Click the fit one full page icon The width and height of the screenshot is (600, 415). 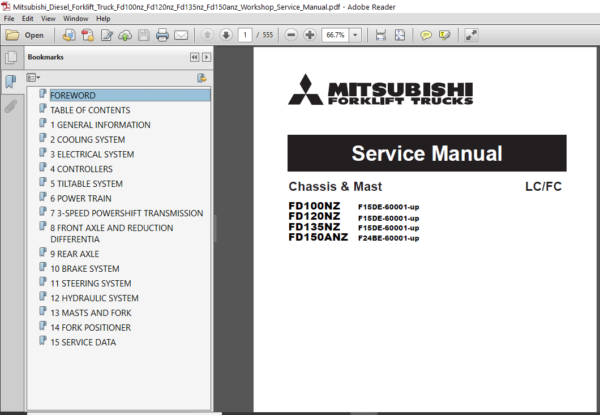click(399, 35)
